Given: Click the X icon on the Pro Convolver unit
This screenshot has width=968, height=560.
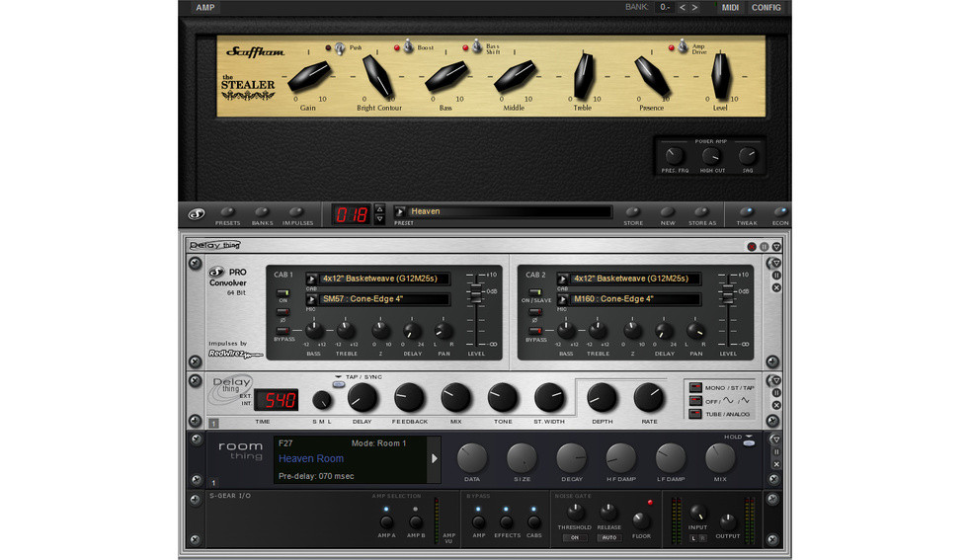Looking at the screenshot, I should (776, 287).
